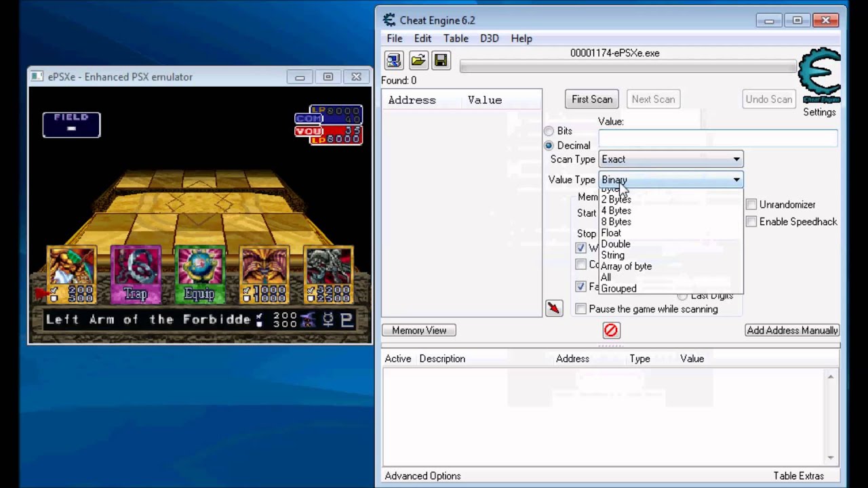Viewport: 868px width, 488px height.
Task: Select the Equip card in ePSXe
Action: 199,274
